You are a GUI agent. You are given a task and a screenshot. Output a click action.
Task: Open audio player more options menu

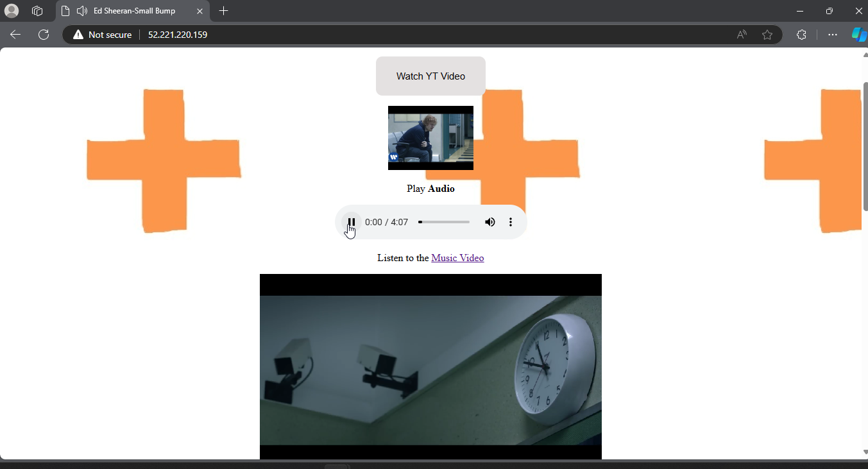(511, 222)
